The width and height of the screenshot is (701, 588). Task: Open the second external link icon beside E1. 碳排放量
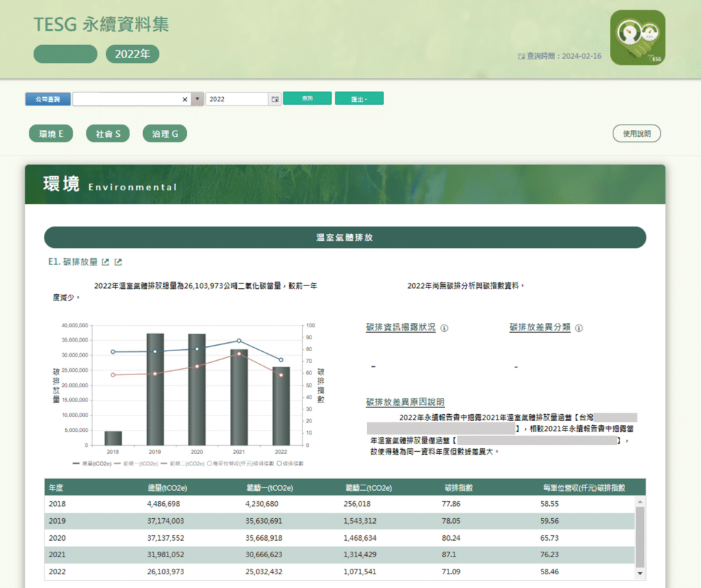tap(118, 261)
